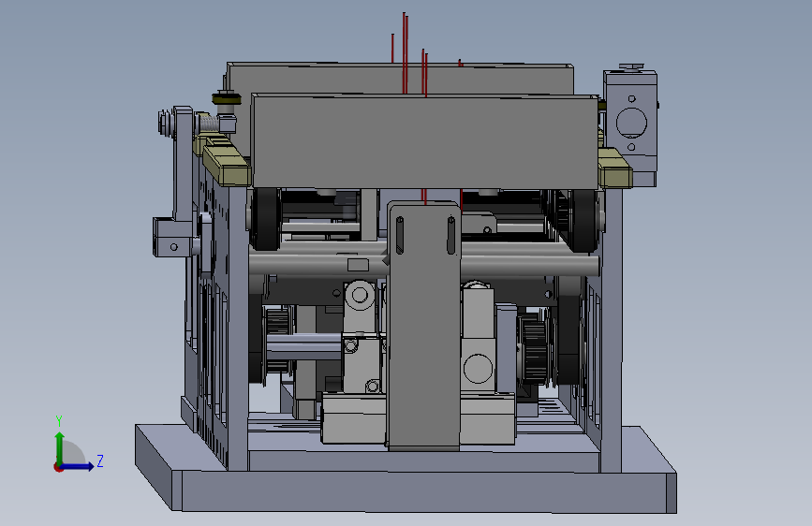Click the blue Z axis arrow of the triad
Viewport: 812px width, 526px height.
78,466
